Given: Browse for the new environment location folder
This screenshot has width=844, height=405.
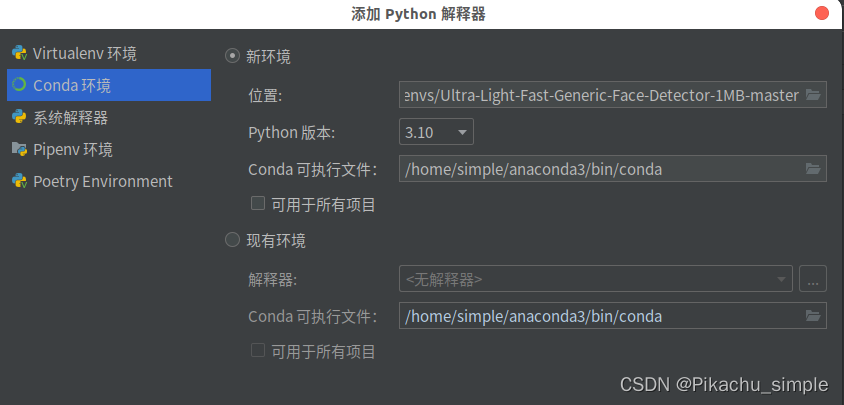Looking at the screenshot, I should (x=813, y=95).
